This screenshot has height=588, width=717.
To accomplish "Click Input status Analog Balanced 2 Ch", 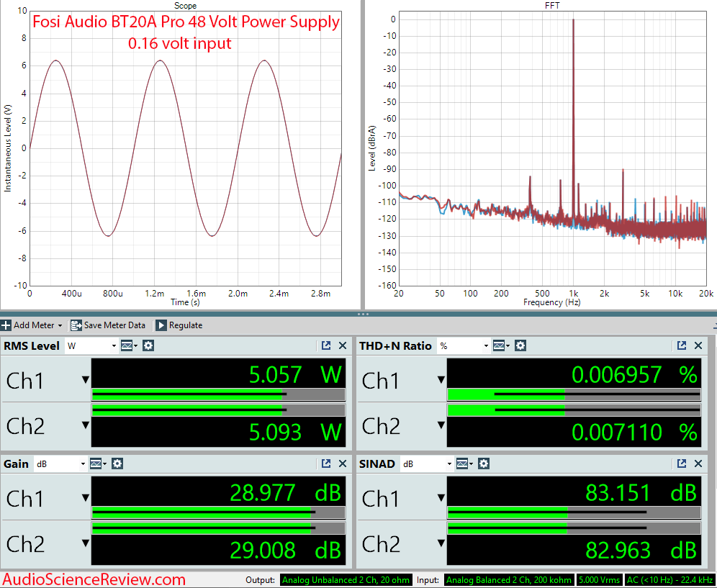I will coord(509,580).
